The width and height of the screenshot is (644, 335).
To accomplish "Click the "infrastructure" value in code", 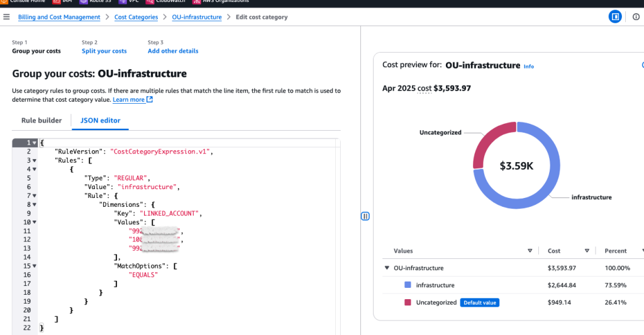I will pyautogui.click(x=147, y=187).
